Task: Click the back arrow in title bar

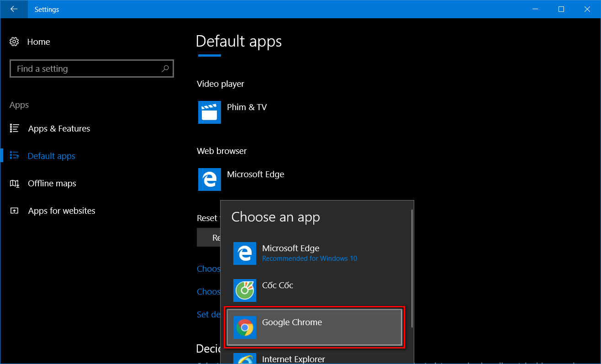Action: click(14, 9)
